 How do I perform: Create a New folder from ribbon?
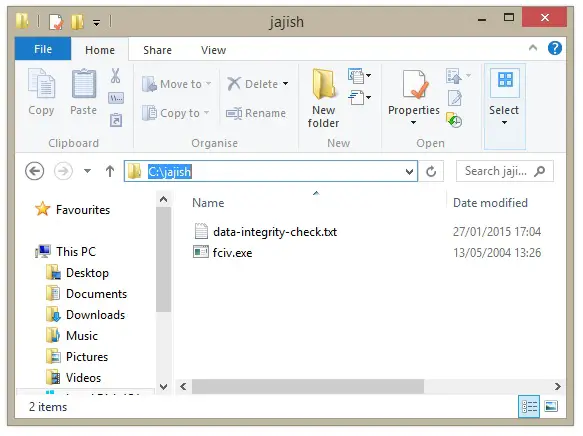coord(323,98)
